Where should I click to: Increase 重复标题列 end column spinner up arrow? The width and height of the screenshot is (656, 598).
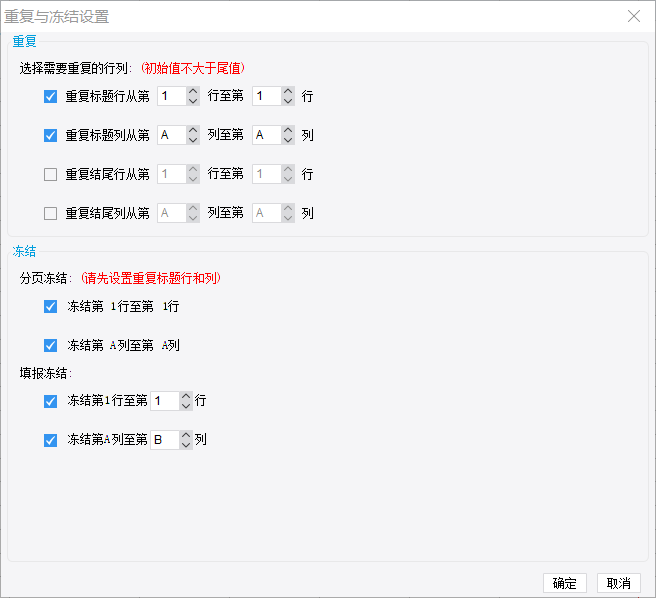point(288,131)
